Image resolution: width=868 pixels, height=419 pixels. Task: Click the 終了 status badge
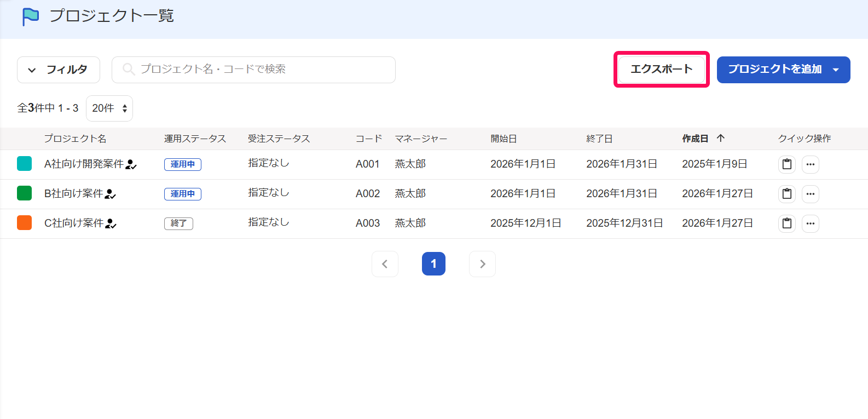(x=178, y=223)
